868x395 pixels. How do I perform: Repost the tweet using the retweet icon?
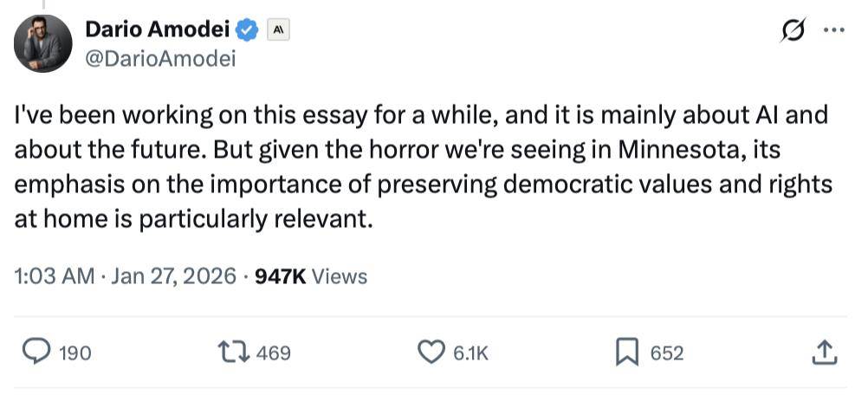click(x=232, y=352)
